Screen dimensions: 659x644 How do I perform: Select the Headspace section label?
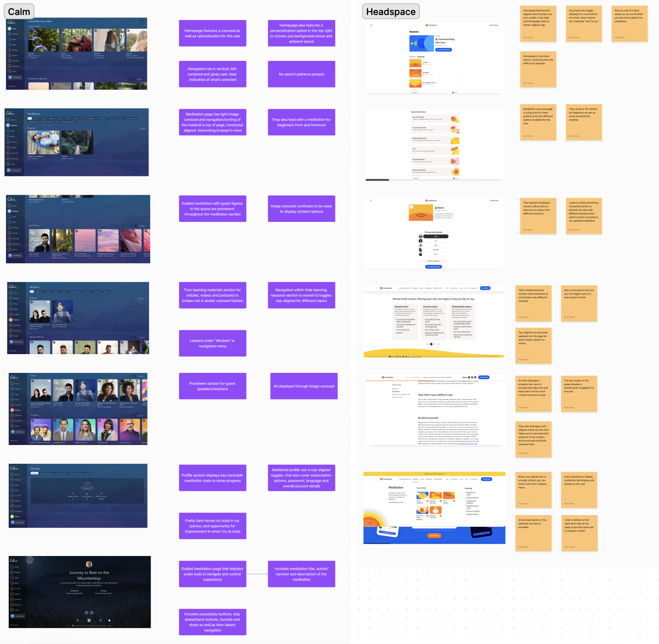[391, 12]
